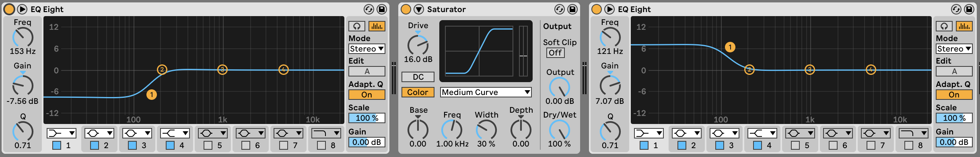
Task: Enable band 7 in second EQ Eight
Action: click(871, 145)
